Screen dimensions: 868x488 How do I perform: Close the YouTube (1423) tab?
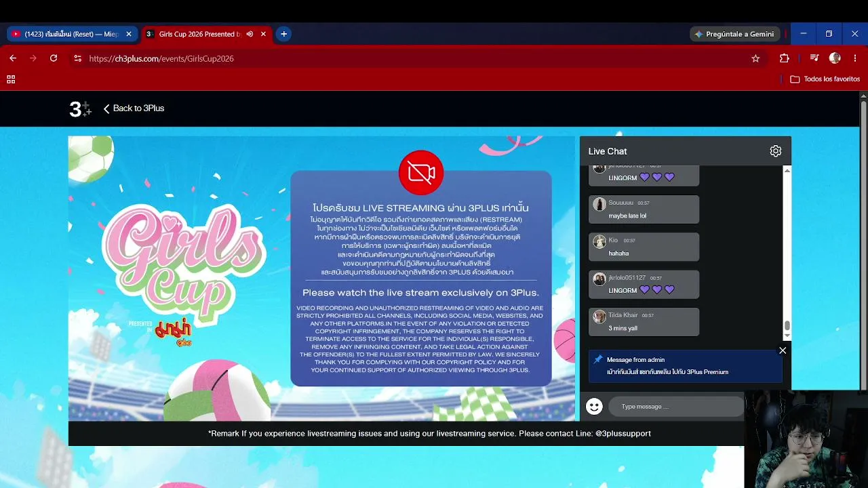click(129, 34)
